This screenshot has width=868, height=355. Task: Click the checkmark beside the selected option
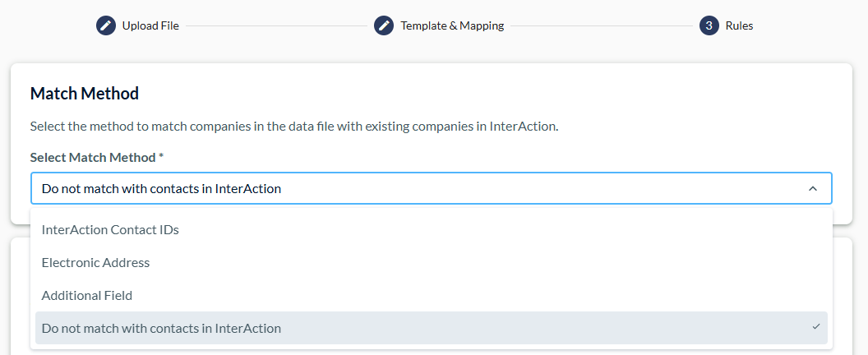coord(816,327)
